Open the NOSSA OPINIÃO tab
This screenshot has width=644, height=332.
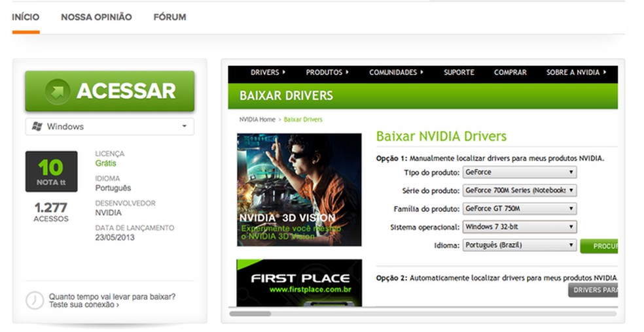pyautogui.click(x=96, y=17)
